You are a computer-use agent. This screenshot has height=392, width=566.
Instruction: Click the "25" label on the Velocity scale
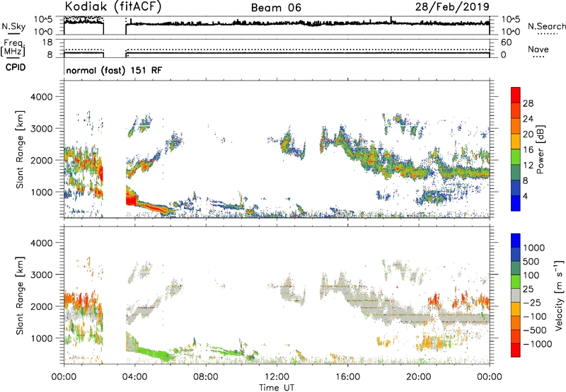(529, 289)
